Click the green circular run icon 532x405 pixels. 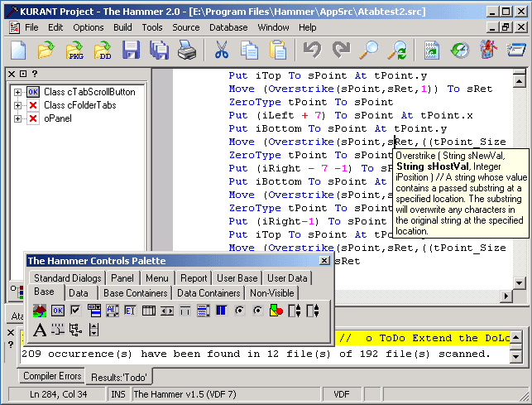click(x=460, y=50)
